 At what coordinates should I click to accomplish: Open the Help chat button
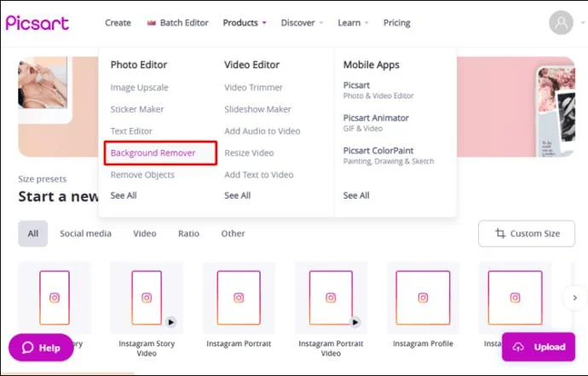click(41, 348)
